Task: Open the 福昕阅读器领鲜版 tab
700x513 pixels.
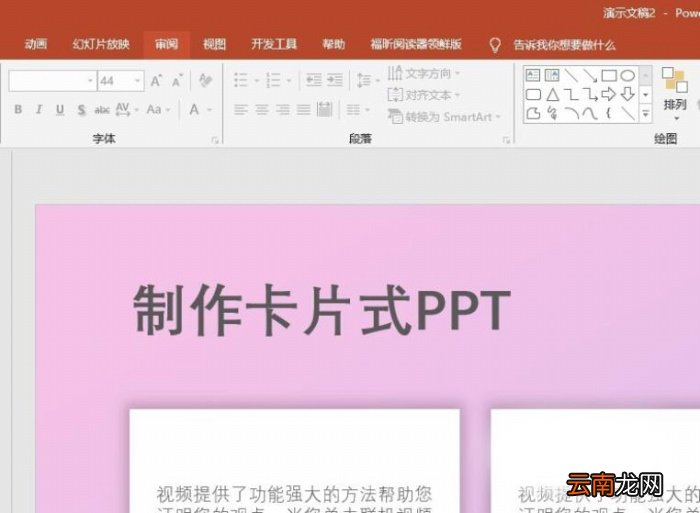Action: point(416,44)
